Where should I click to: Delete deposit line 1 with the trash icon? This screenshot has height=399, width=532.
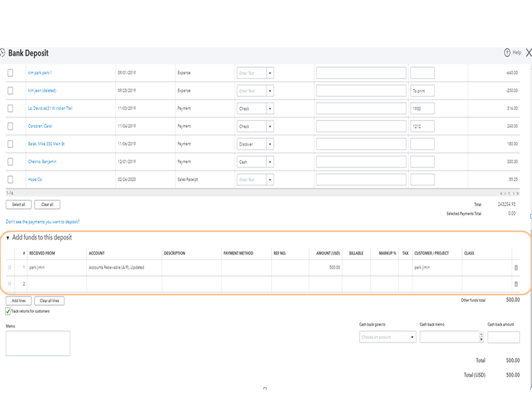pyautogui.click(x=515, y=267)
